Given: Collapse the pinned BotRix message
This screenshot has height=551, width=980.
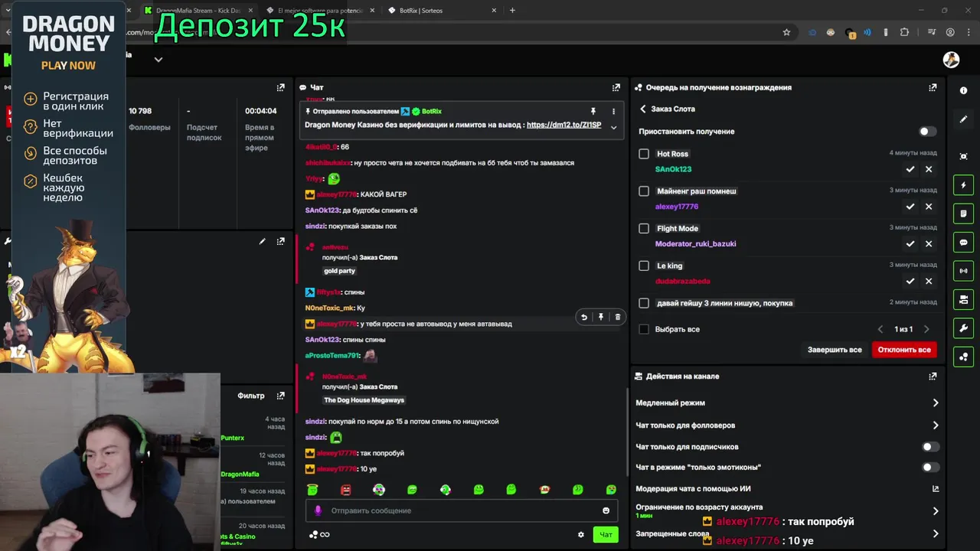Looking at the screenshot, I should click(x=613, y=128).
